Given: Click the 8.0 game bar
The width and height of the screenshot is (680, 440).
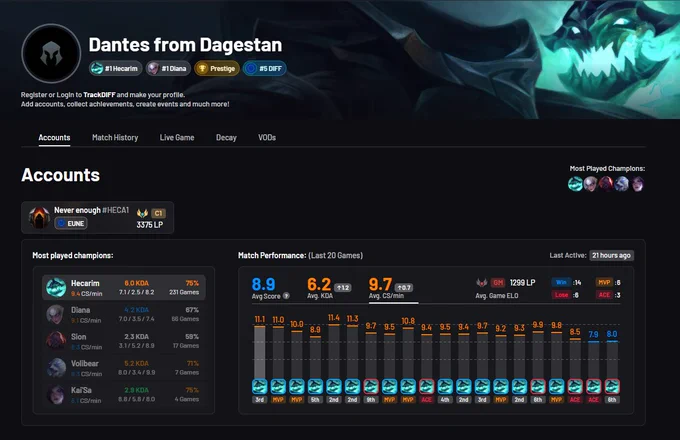Looking at the screenshot, I should tap(612, 359).
